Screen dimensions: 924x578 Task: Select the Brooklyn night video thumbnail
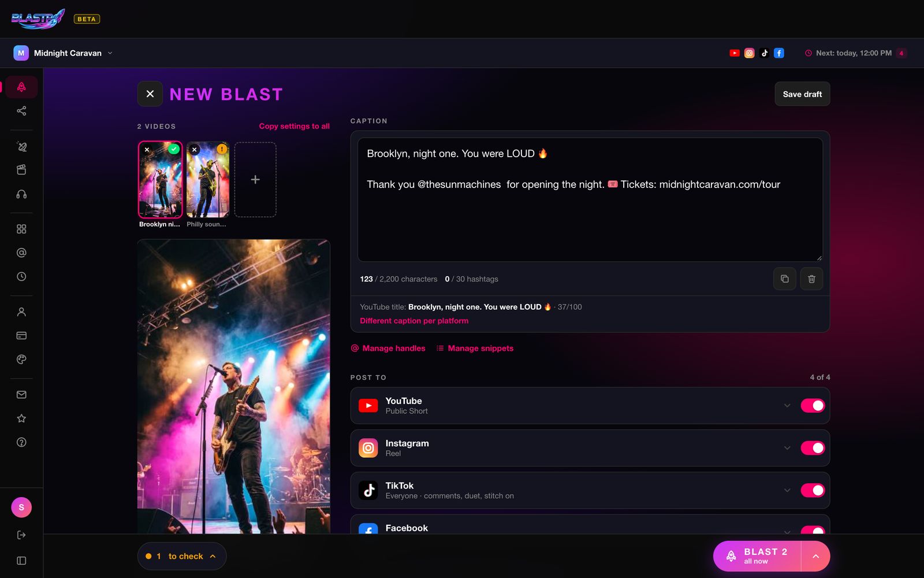[x=161, y=180]
